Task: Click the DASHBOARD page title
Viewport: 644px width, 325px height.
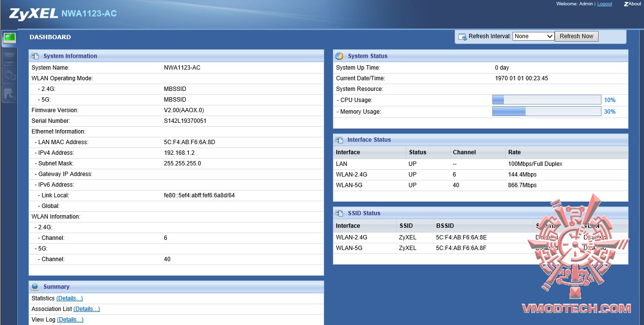Action: (50, 37)
